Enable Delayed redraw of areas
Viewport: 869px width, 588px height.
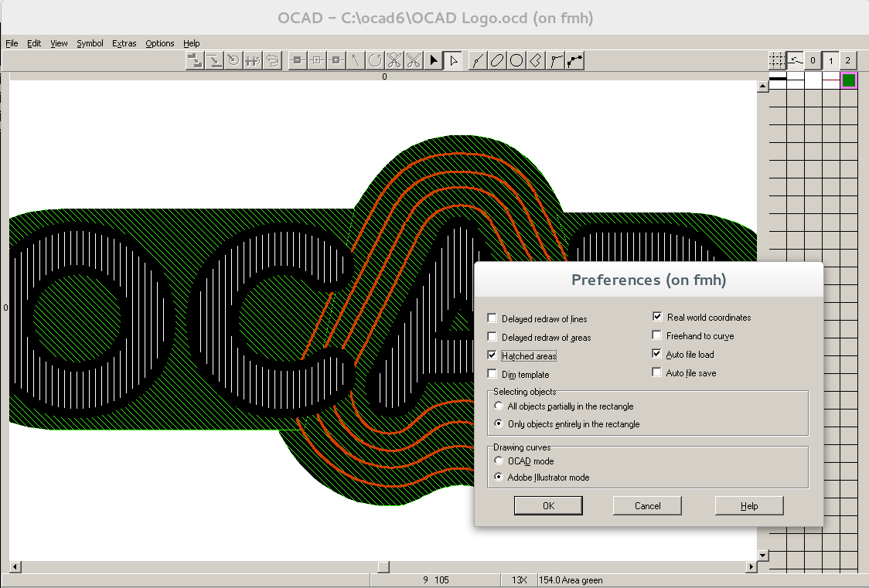(492, 337)
